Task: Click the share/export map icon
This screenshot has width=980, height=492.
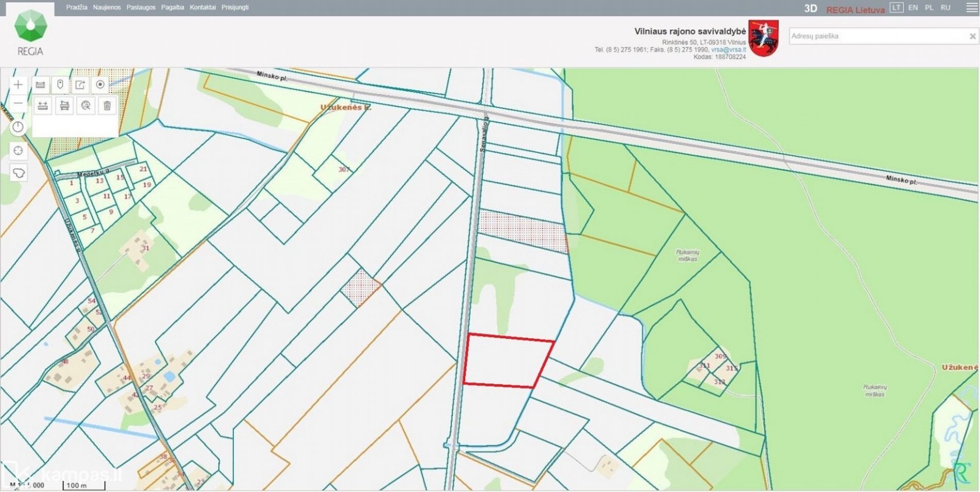Action: [x=80, y=85]
